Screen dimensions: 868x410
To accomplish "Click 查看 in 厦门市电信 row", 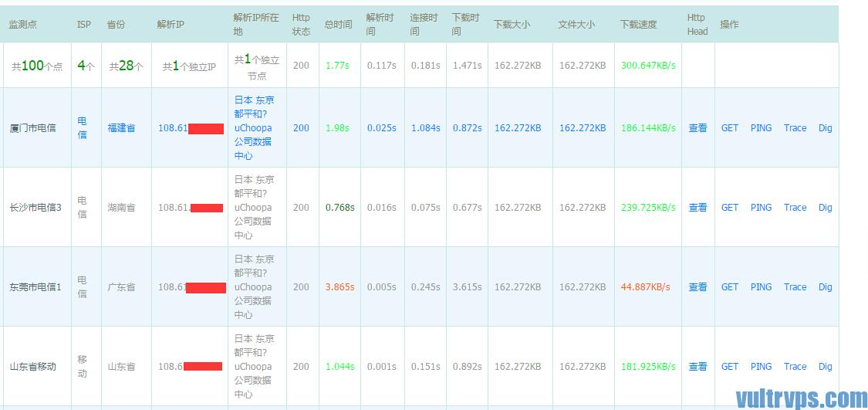I will pos(697,128).
